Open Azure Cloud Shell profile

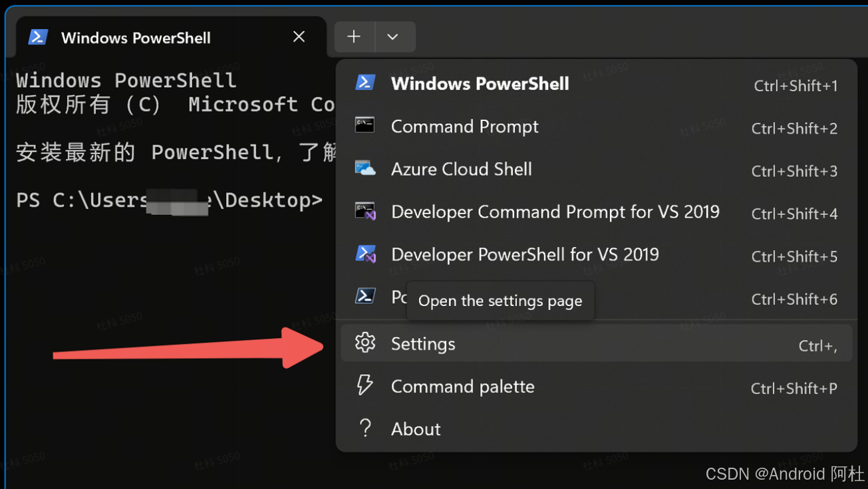pyautogui.click(x=461, y=168)
